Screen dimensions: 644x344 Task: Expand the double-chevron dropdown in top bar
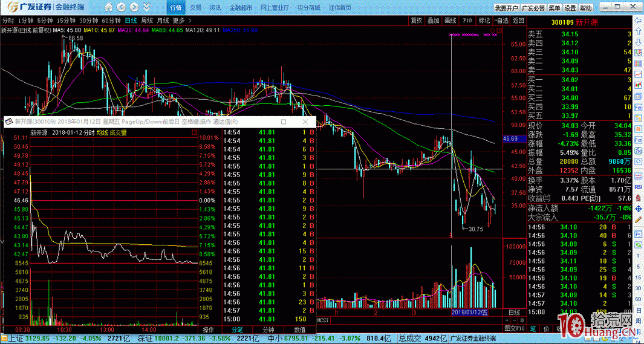click(x=146, y=7)
